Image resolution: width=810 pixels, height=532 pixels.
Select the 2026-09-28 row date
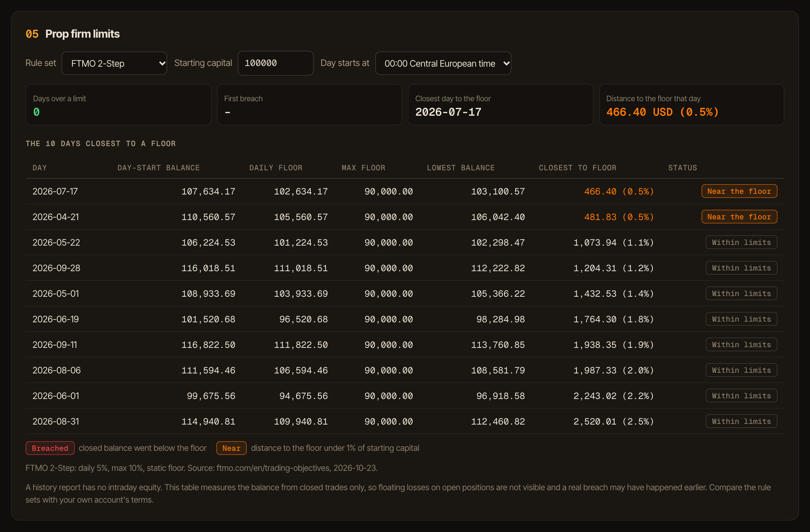[x=56, y=268]
